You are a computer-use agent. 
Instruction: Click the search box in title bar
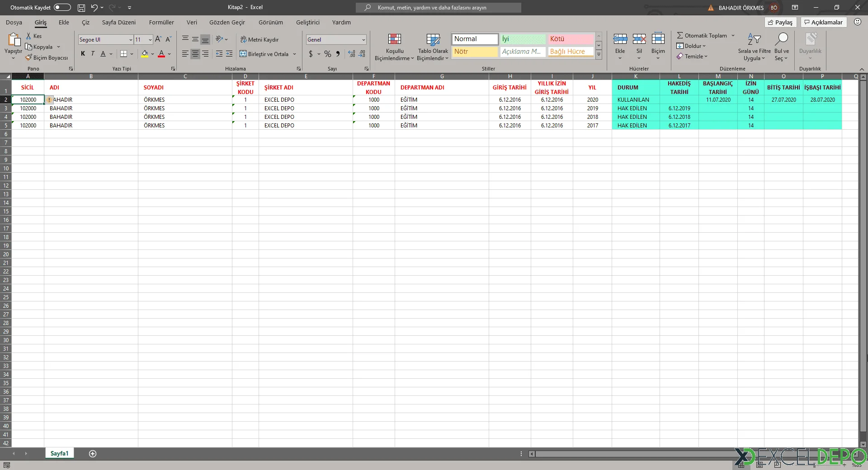point(439,8)
